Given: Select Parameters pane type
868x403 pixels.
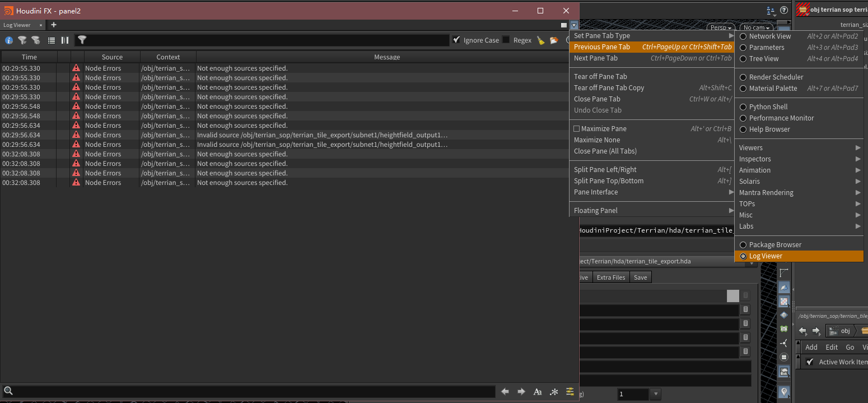Looking at the screenshot, I should (x=799, y=48).
